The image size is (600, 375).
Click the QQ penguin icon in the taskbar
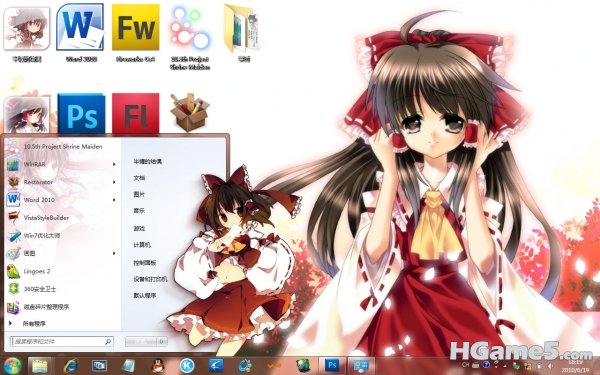click(x=158, y=365)
